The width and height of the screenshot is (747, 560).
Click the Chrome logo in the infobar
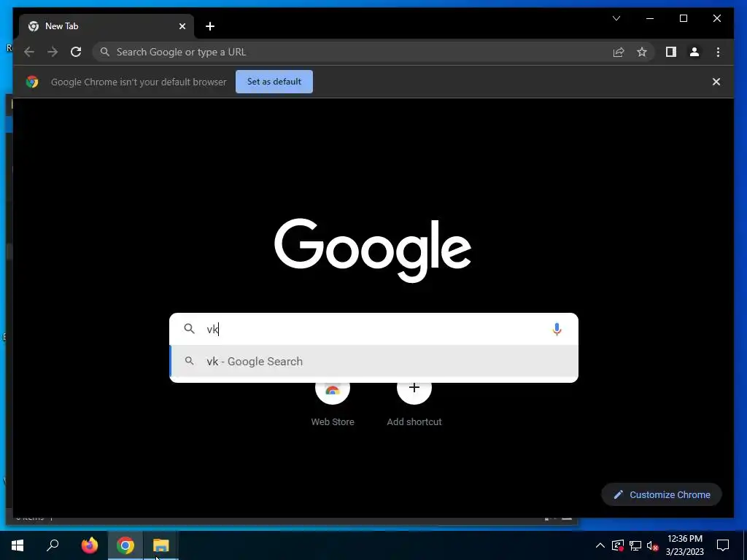pyautogui.click(x=32, y=82)
